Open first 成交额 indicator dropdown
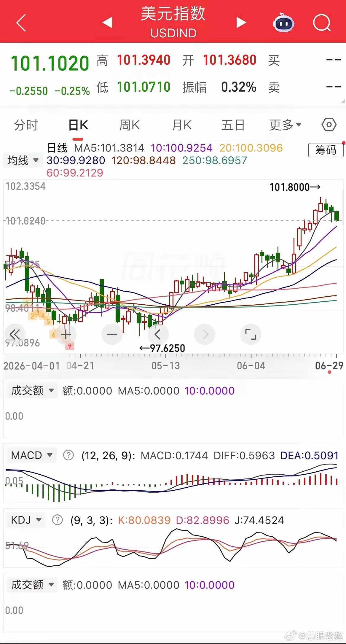 [x=32, y=391]
